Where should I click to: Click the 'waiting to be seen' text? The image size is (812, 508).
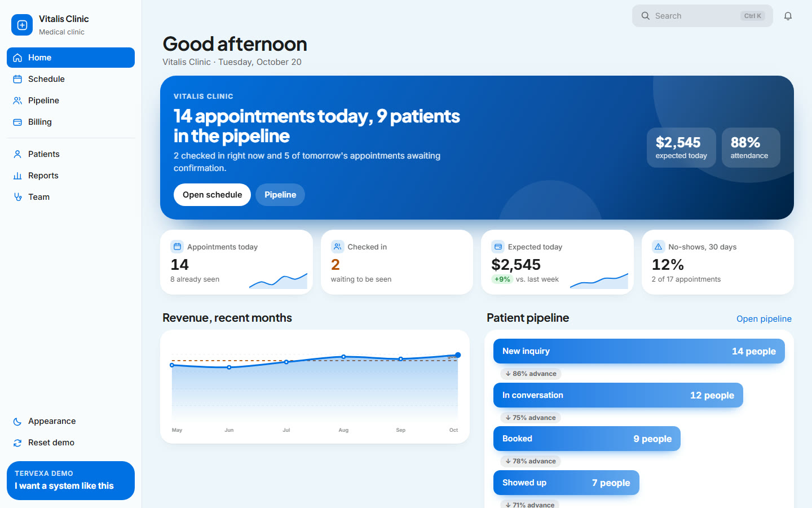[361, 279]
